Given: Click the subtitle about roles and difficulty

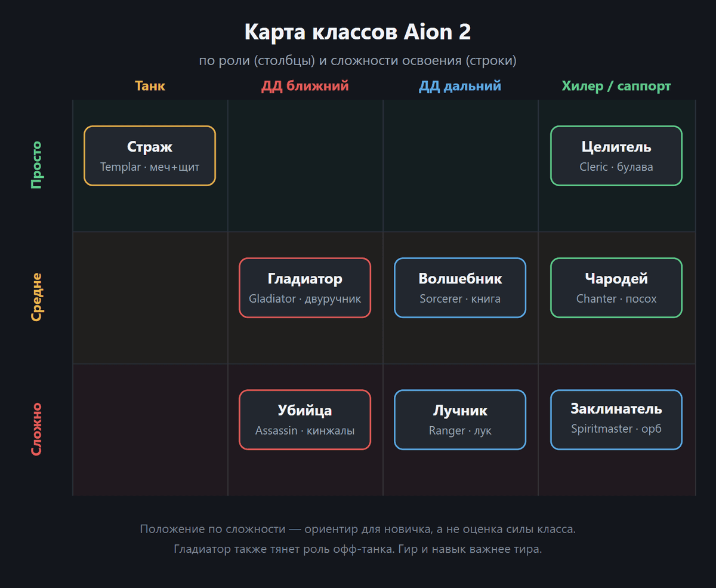Looking at the screenshot, I should (x=358, y=61).
